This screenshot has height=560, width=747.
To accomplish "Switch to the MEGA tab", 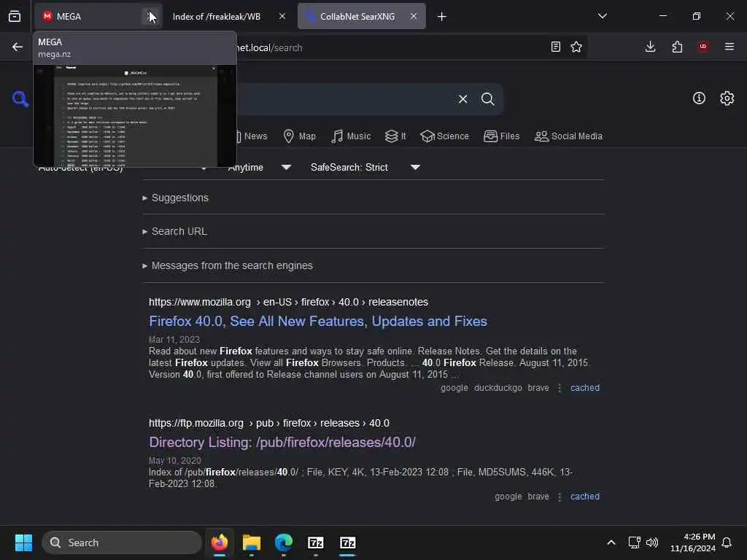I will click(98, 16).
